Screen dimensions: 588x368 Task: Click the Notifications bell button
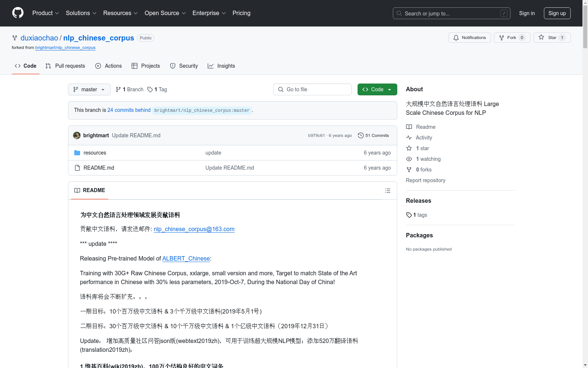469,38
